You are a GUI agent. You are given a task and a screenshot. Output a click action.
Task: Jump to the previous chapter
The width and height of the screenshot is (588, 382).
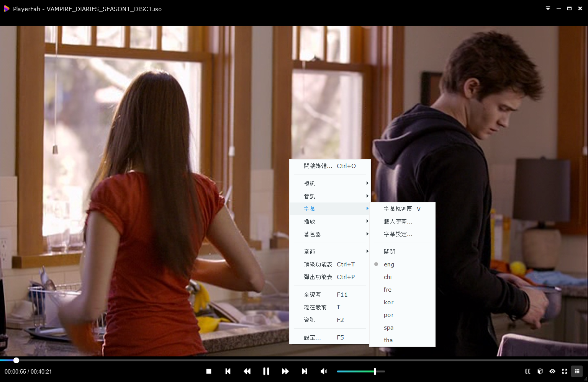click(228, 371)
